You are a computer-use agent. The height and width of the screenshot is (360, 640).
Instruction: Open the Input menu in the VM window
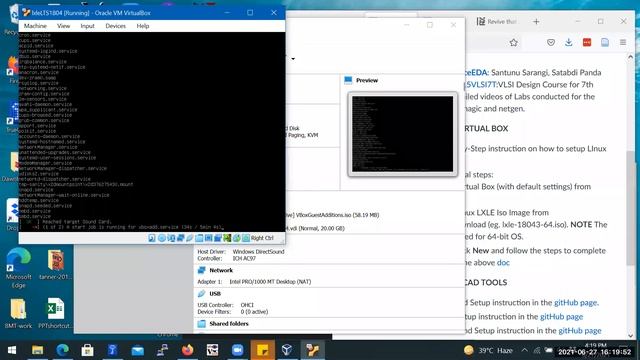pyautogui.click(x=87, y=26)
